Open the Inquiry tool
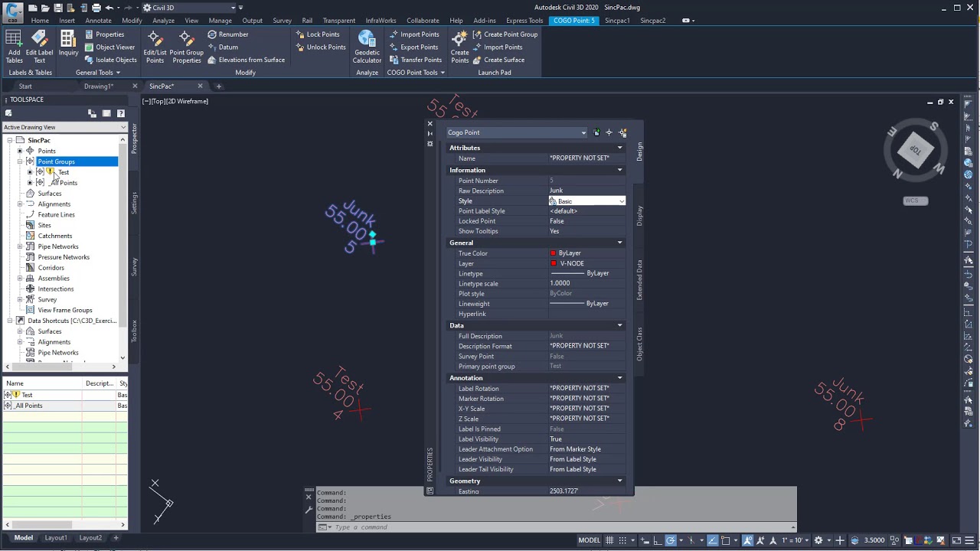Screen dimensions: 980x551 (68, 44)
